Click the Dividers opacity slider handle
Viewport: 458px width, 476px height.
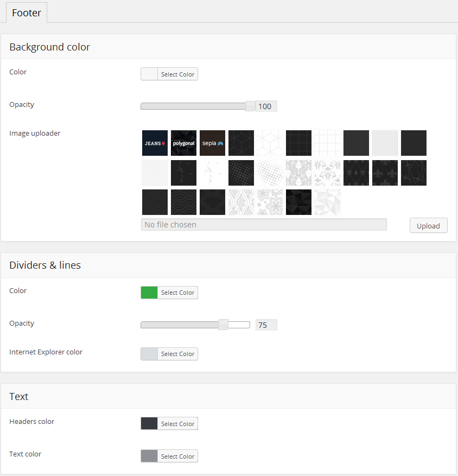(223, 325)
